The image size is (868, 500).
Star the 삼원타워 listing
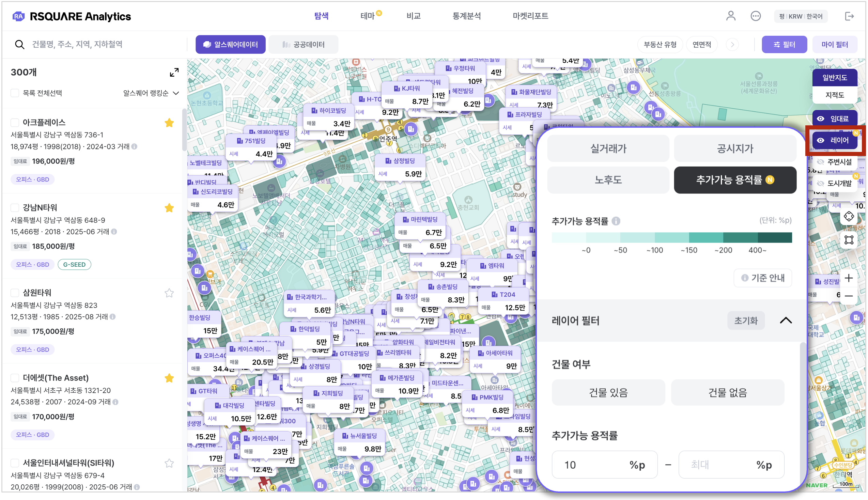[x=169, y=293]
